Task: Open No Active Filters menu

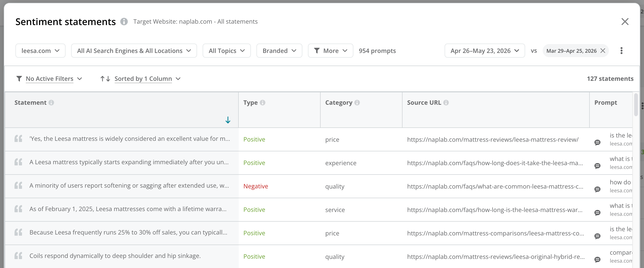Action: 49,79
